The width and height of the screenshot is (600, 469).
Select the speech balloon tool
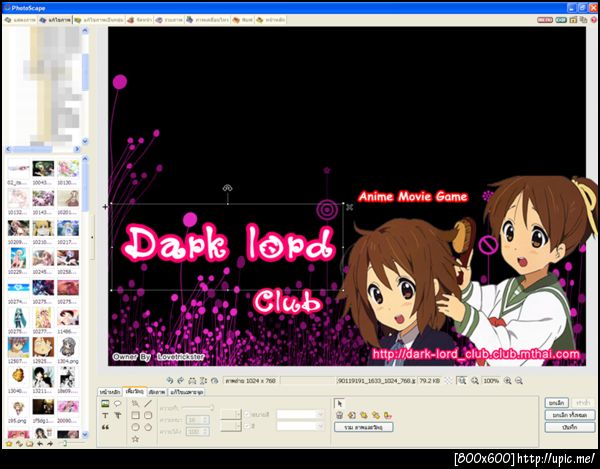(117, 404)
